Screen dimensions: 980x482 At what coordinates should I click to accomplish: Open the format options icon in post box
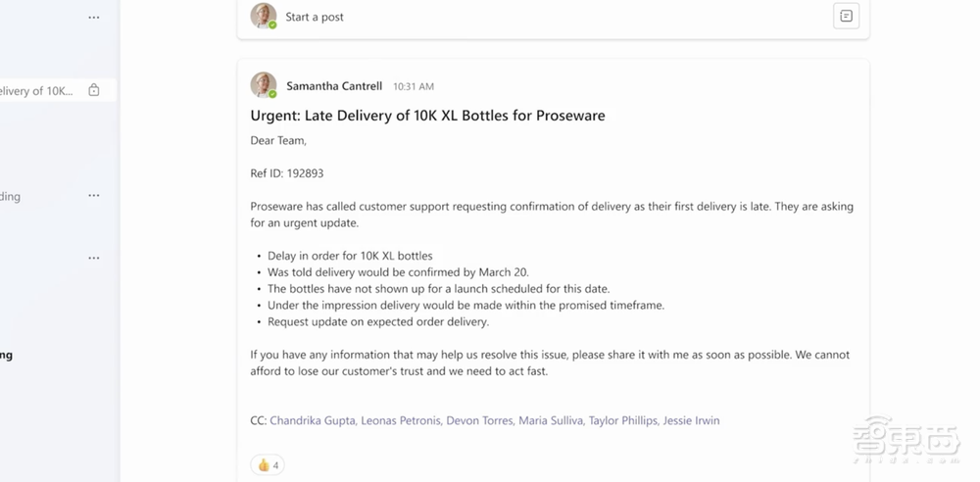pyautogui.click(x=846, y=17)
